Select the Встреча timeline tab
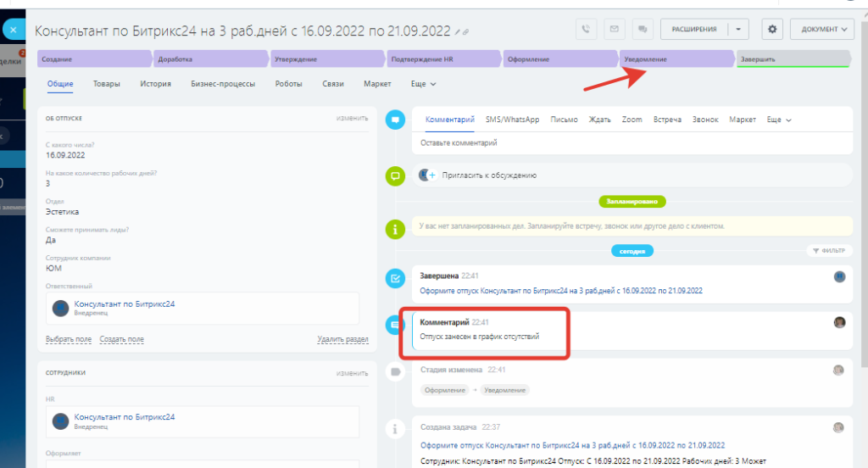The height and width of the screenshot is (468, 868). [667, 120]
